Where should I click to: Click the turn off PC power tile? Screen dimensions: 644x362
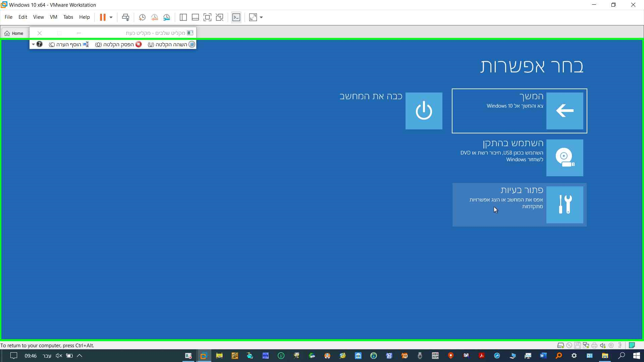click(424, 111)
